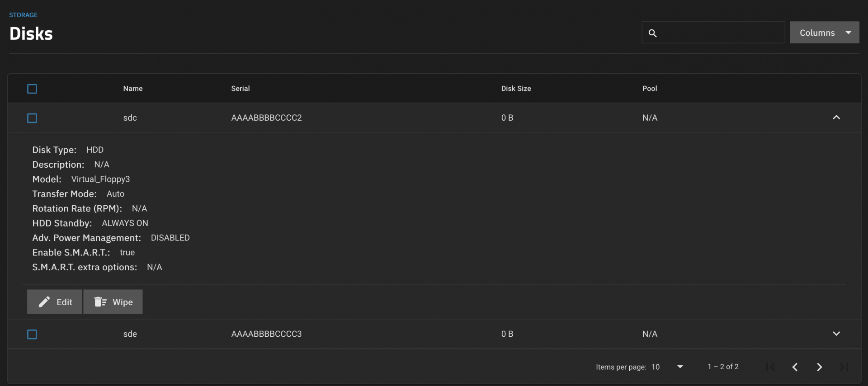Sort by Pool column header
This screenshot has width=868, height=386.
pos(650,89)
